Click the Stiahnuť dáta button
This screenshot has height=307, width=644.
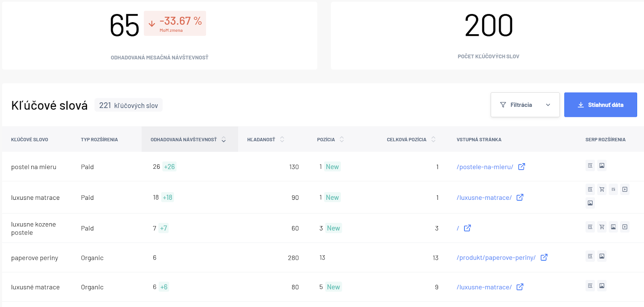(x=601, y=105)
